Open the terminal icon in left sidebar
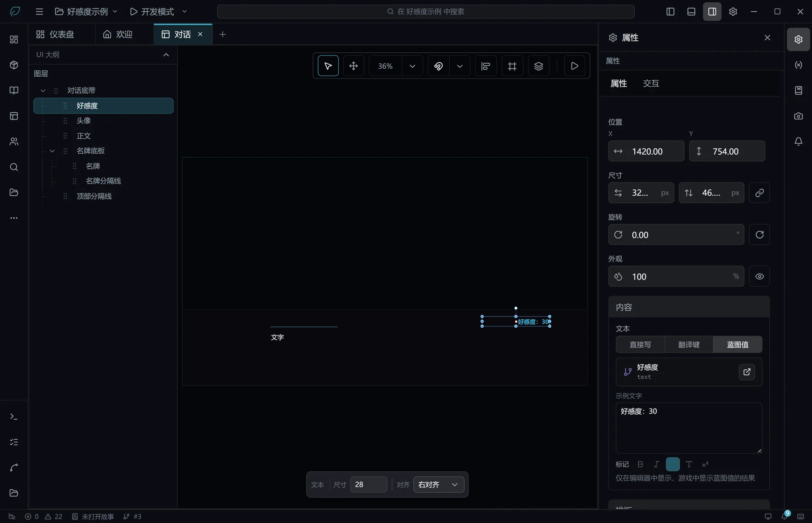The width and height of the screenshot is (812, 523). pos(14,417)
